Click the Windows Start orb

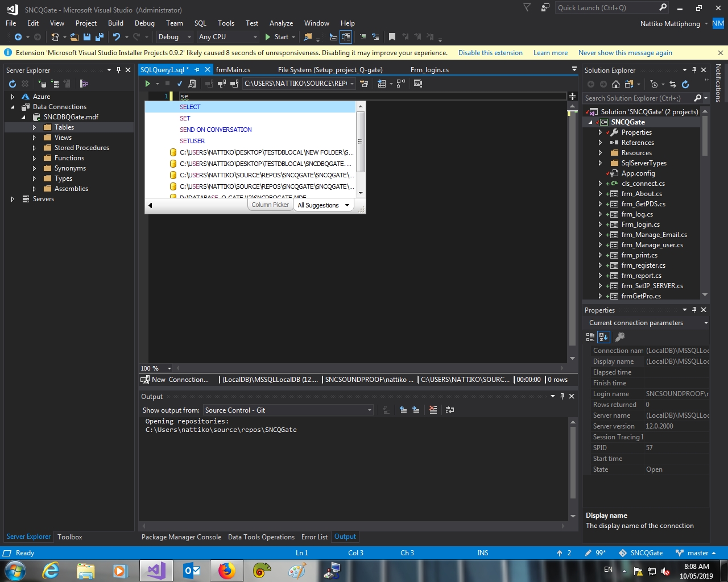(x=15, y=570)
